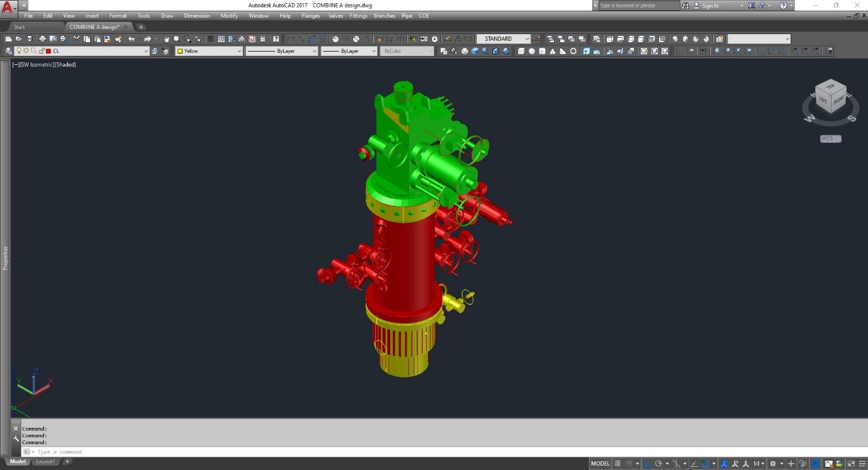Click the Sign In button
The width and height of the screenshot is (868, 470).
coord(710,6)
